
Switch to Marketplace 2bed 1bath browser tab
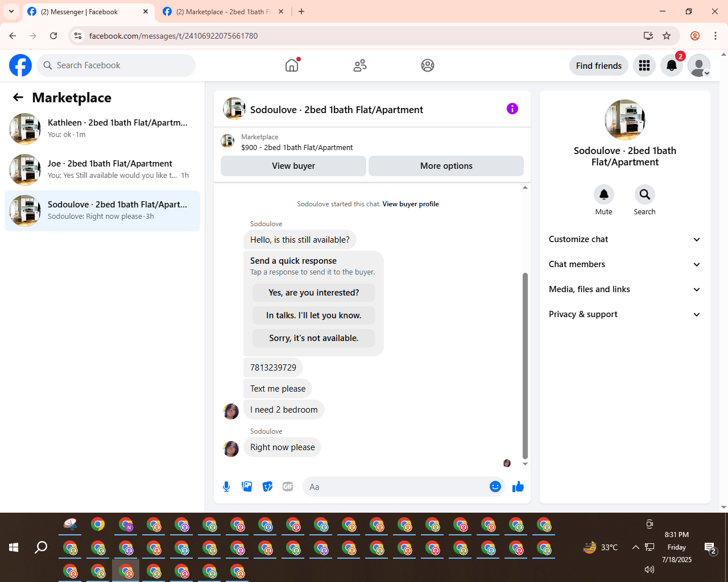pos(222,11)
